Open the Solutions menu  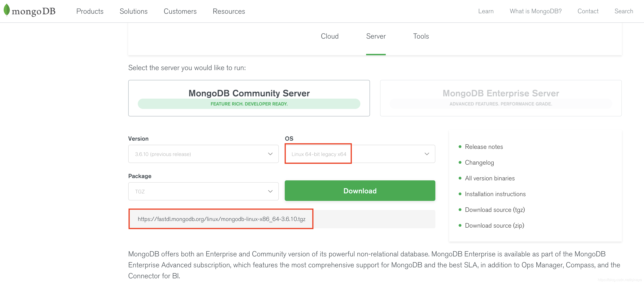pos(133,11)
